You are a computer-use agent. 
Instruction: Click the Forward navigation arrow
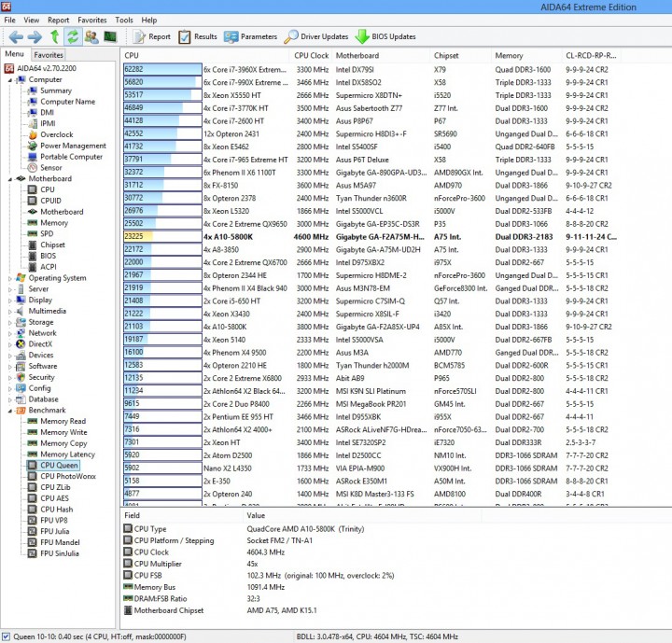tap(35, 37)
